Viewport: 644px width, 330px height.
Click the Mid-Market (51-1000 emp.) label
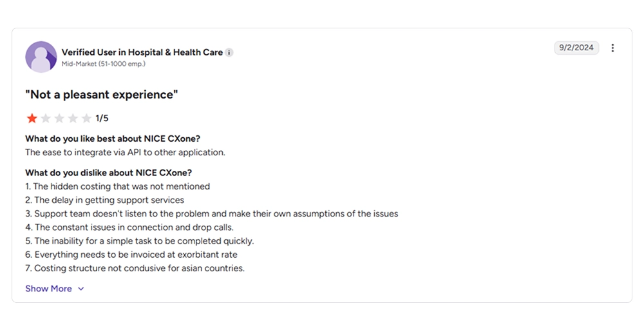click(x=104, y=64)
